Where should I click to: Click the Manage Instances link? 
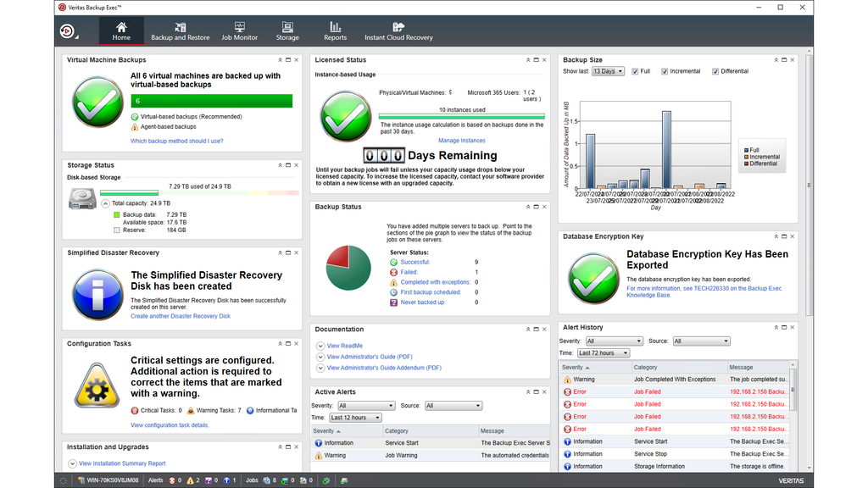click(462, 140)
